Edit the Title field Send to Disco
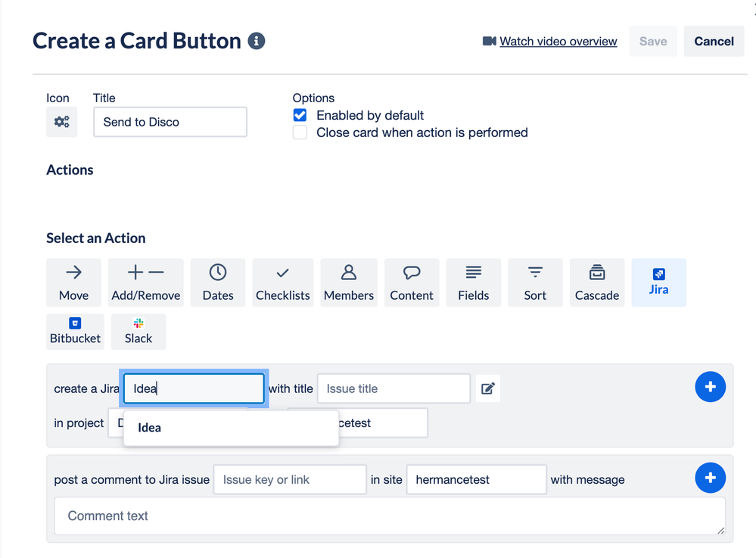Screen dimensions: 756x558 (170, 122)
